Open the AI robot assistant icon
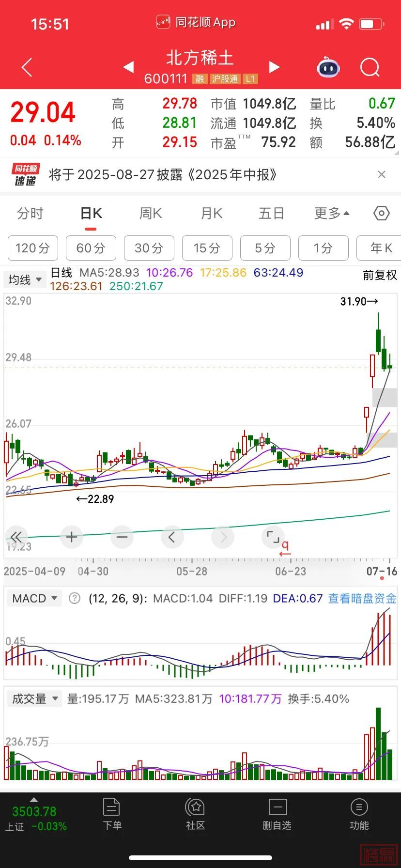The image size is (401, 868). 328,68
